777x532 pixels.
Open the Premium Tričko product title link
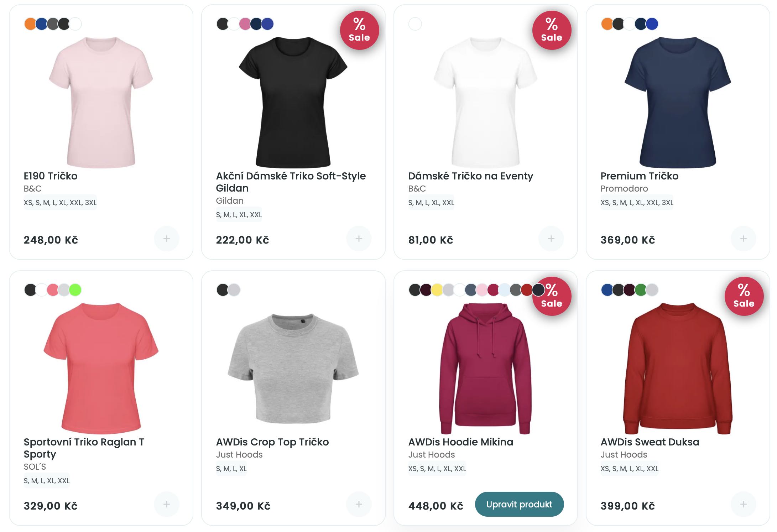pyautogui.click(x=639, y=176)
